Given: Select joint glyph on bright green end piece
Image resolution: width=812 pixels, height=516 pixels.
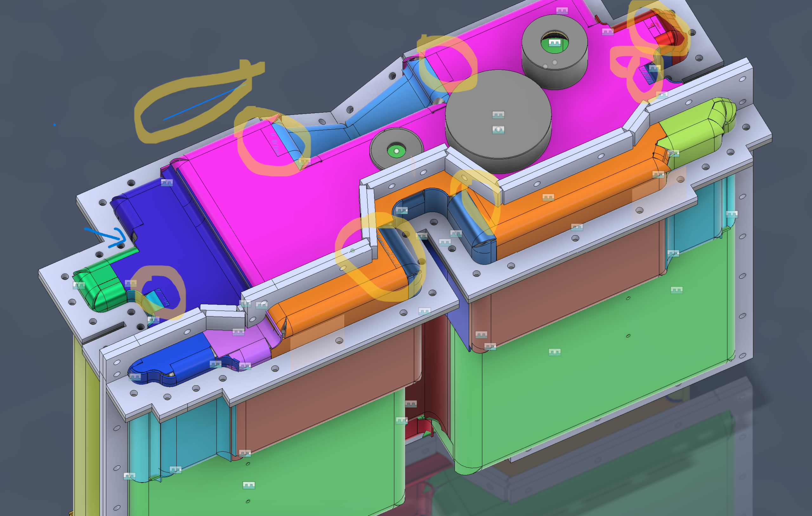Looking at the screenshot, I should [79, 286].
